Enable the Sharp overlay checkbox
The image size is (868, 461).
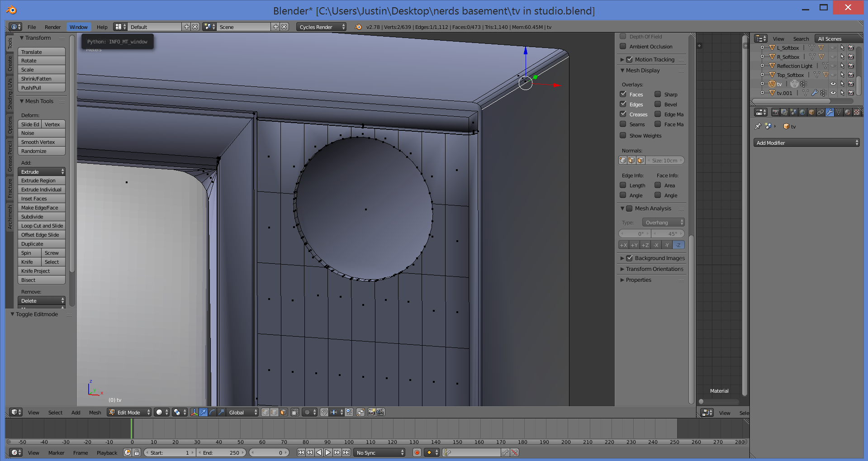(658, 94)
